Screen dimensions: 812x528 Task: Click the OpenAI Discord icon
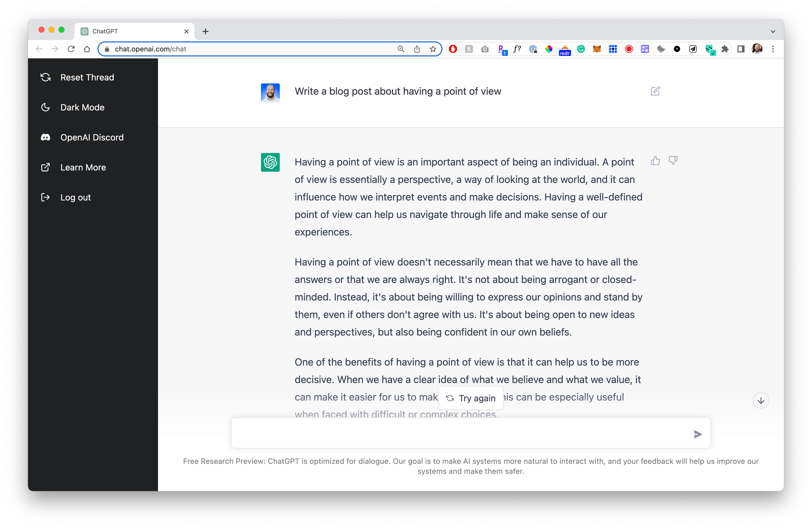point(45,137)
